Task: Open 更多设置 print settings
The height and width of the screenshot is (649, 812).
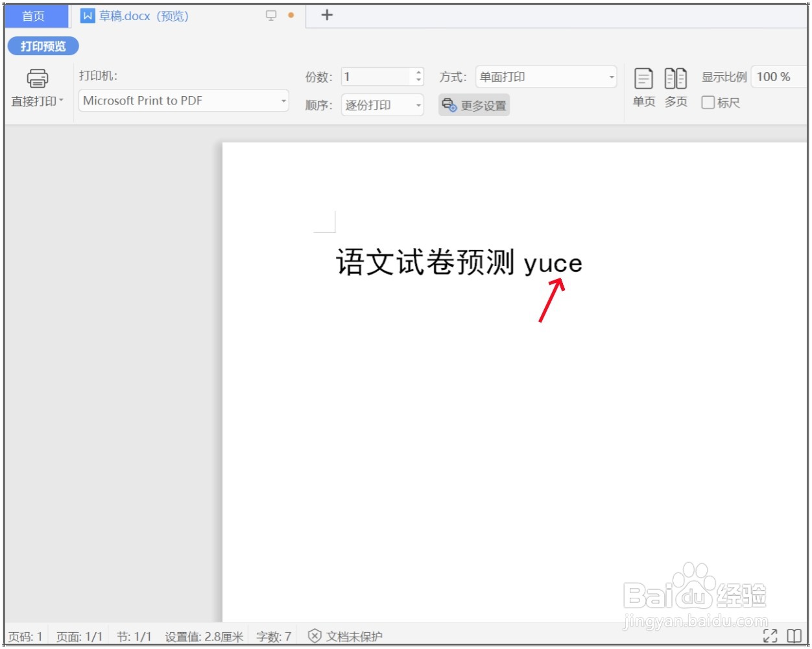Action: [x=474, y=104]
